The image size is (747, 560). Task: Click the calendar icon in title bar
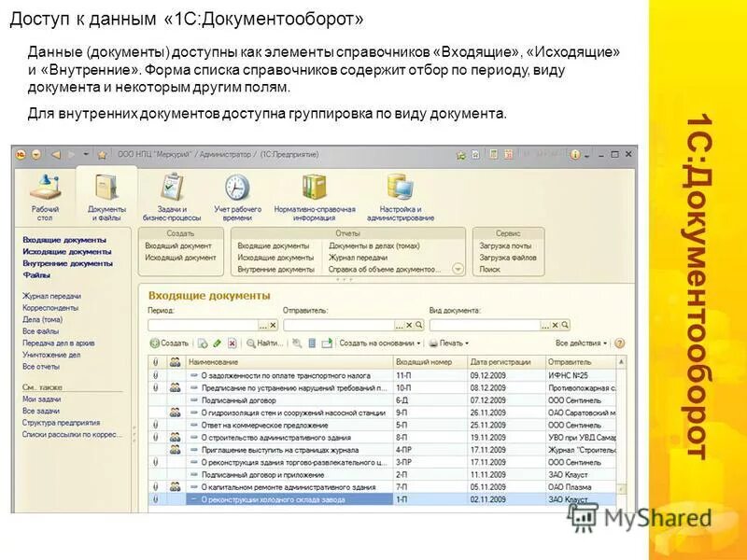tap(508, 154)
